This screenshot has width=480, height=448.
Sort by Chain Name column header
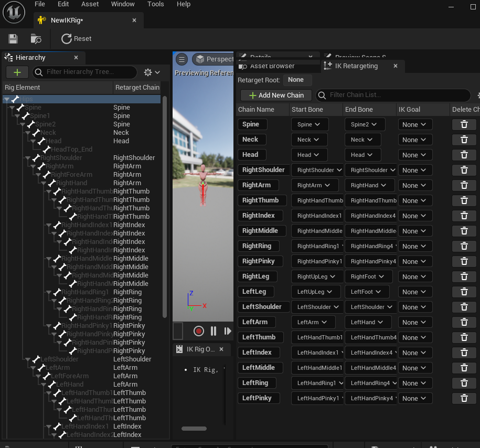262,110
